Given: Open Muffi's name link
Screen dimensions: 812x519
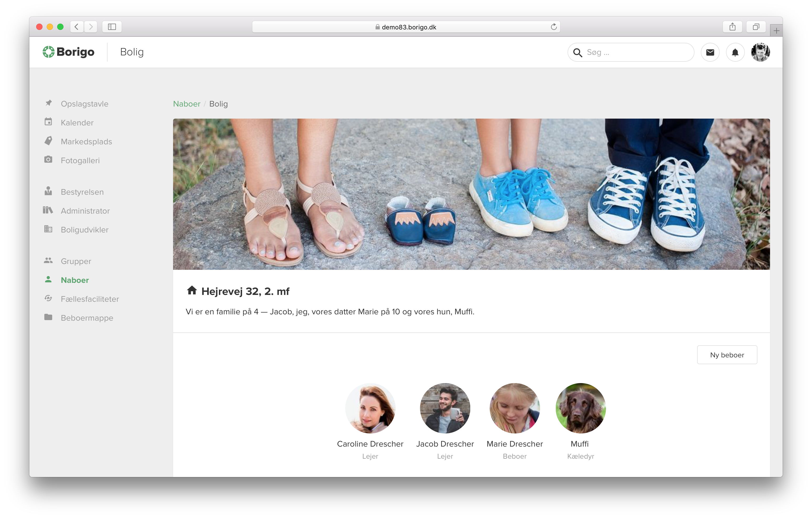Looking at the screenshot, I should coord(580,443).
